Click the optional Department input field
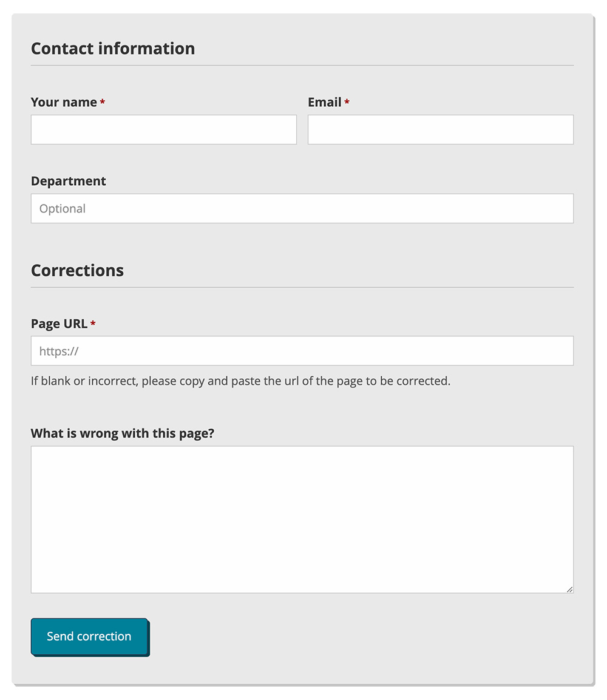Viewport: 607px width, 700px height. (x=302, y=209)
